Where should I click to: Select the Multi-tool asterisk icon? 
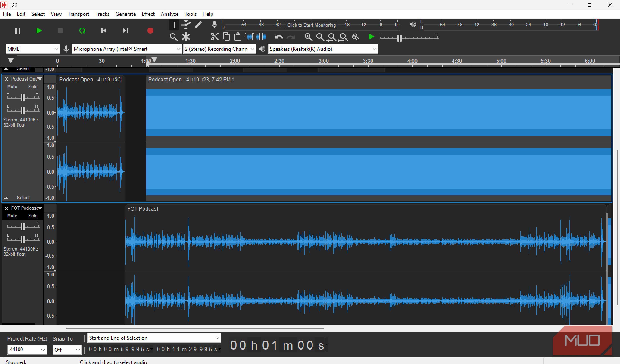pos(186,37)
